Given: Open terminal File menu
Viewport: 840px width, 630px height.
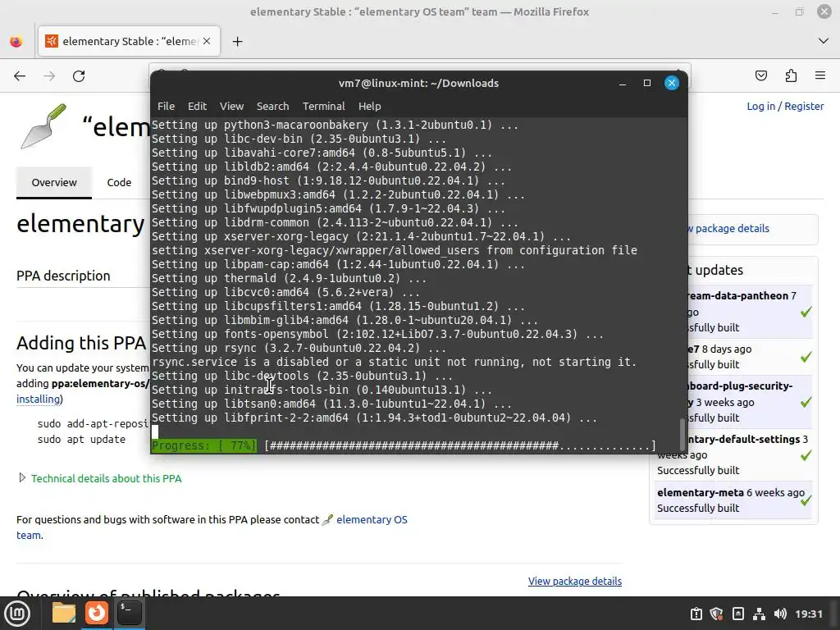Looking at the screenshot, I should [x=166, y=106].
